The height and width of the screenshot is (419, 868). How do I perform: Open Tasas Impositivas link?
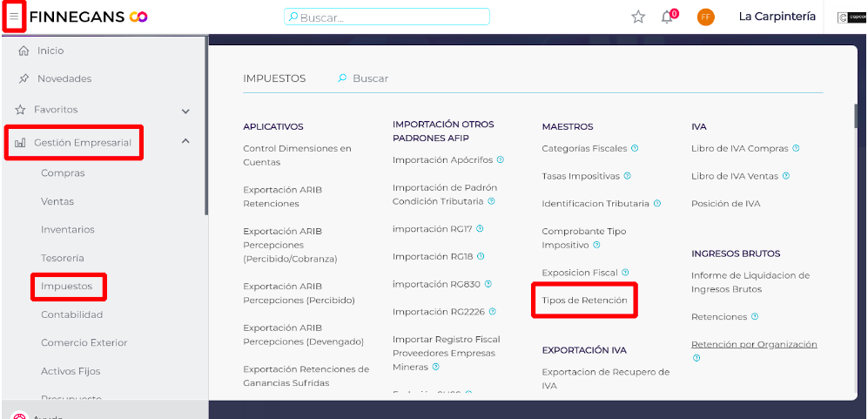click(581, 176)
